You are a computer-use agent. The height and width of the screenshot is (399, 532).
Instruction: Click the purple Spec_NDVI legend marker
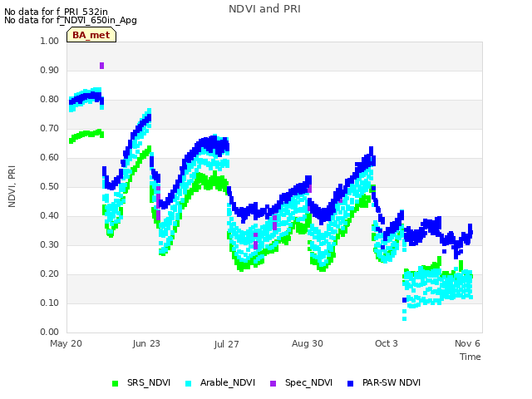coord(273,383)
